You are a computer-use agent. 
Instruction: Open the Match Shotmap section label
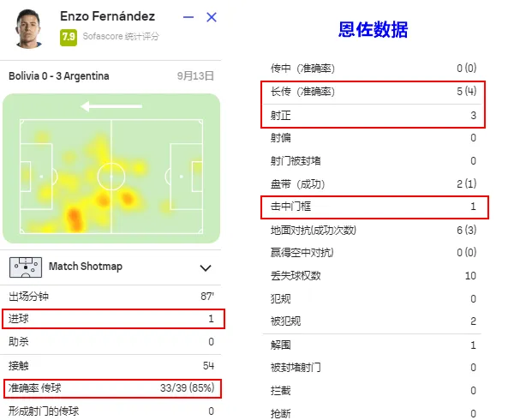pyautogui.click(x=86, y=267)
